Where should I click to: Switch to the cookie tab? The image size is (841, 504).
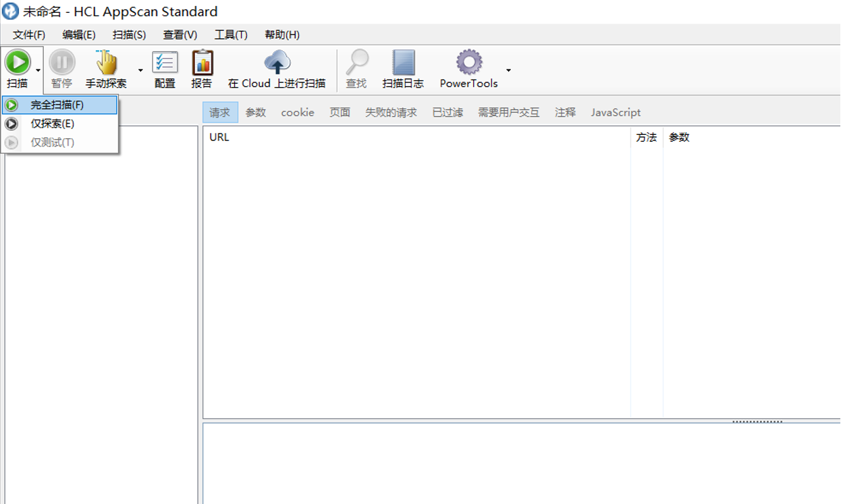pos(297,112)
